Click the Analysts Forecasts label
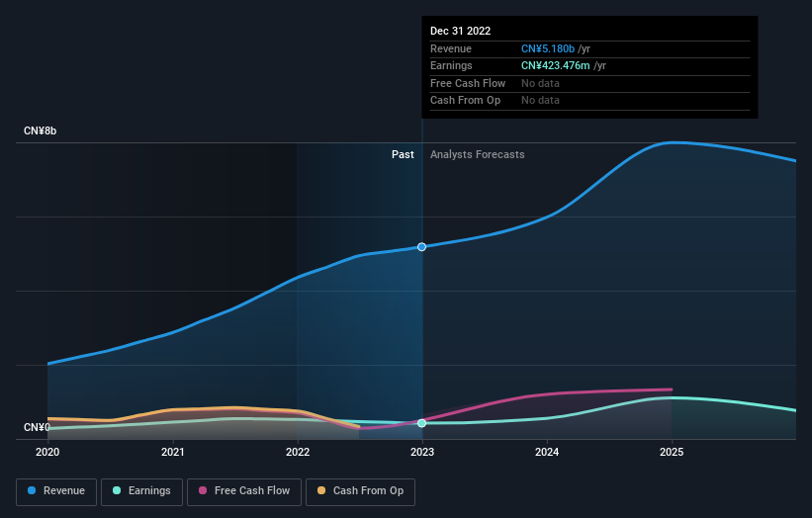Image resolution: width=812 pixels, height=518 pixels. point(477,155)
